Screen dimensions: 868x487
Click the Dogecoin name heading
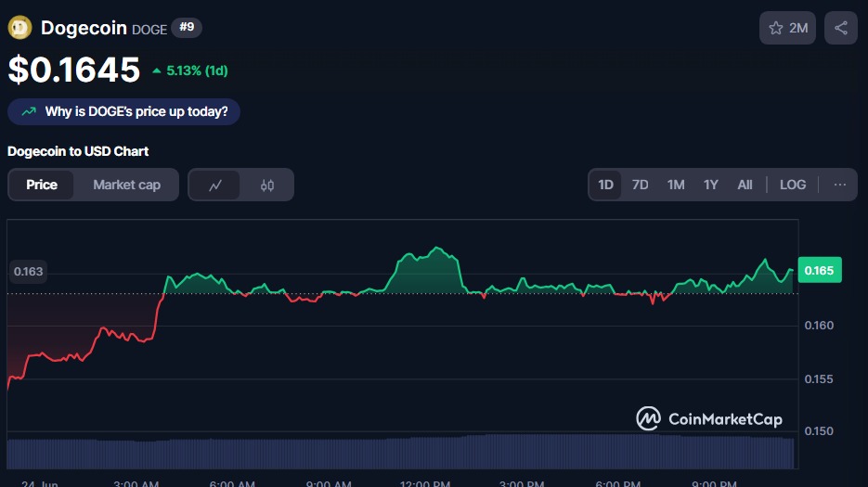click(x=84, y=28)
